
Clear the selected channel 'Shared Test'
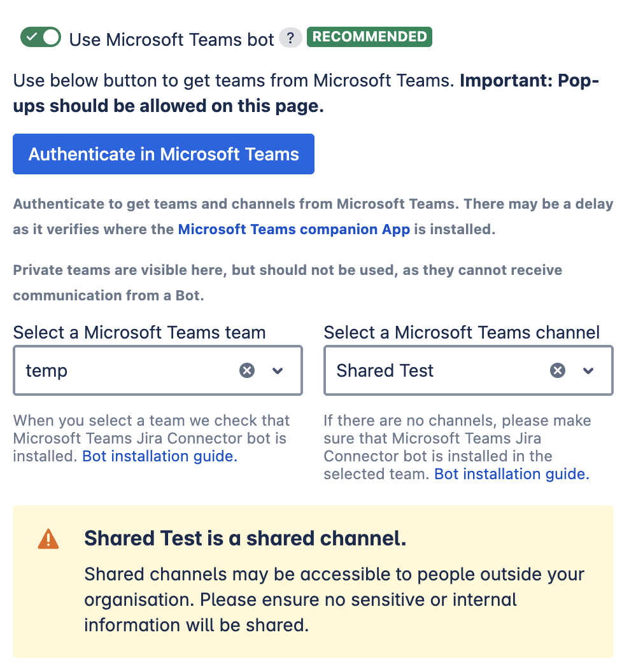(x=558, y=370)
